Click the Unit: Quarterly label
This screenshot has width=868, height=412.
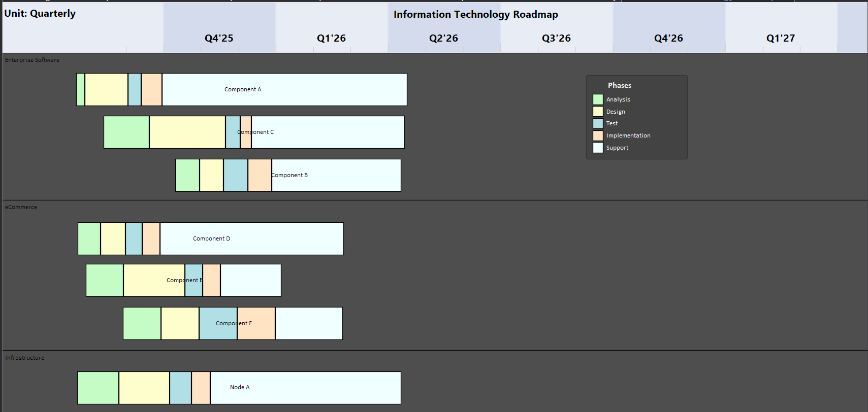click(40, 14)
